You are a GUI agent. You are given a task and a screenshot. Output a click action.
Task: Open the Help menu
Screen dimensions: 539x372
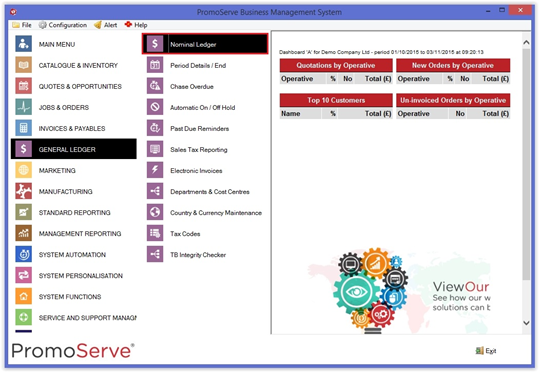pos(136,25)
